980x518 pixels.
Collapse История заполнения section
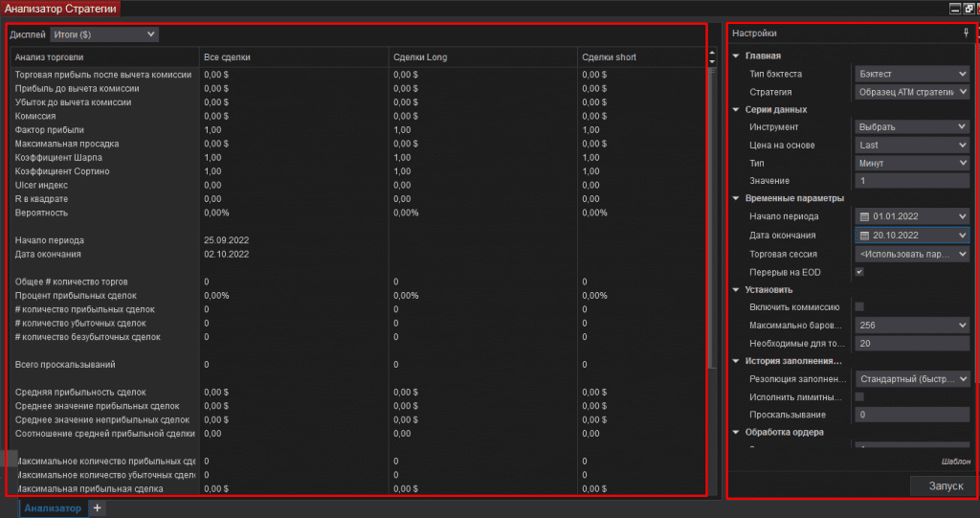point(736,361)
